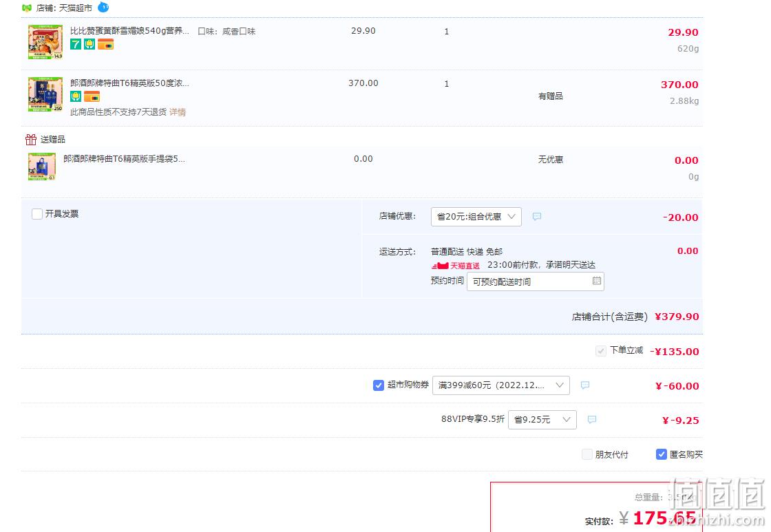Click the 620g weight of the pastry item
This screenshot has height=532, width=771.
pyautogui.click(x=688, y=49)
